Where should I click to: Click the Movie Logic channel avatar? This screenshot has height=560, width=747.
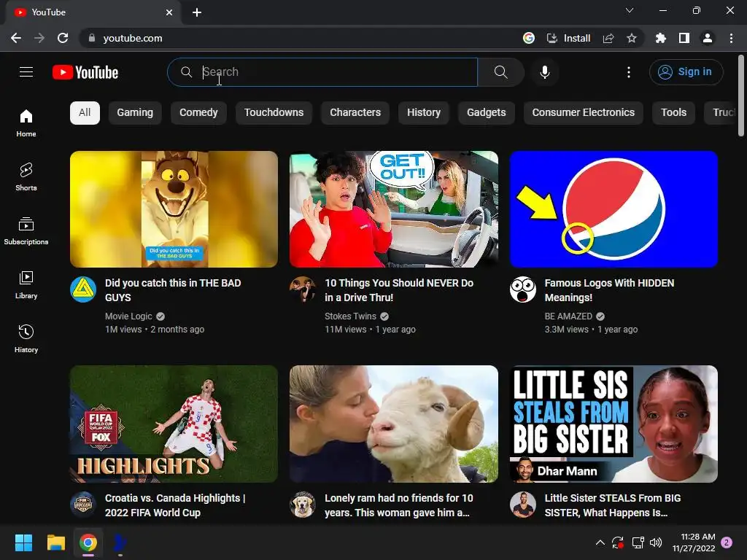coord(83,289)
